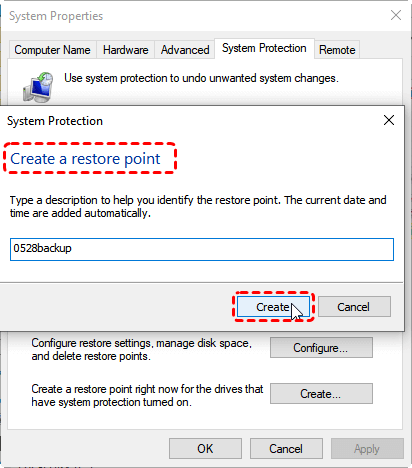
Task: Click the system protection computer icon
Action: tap(38, 87)
